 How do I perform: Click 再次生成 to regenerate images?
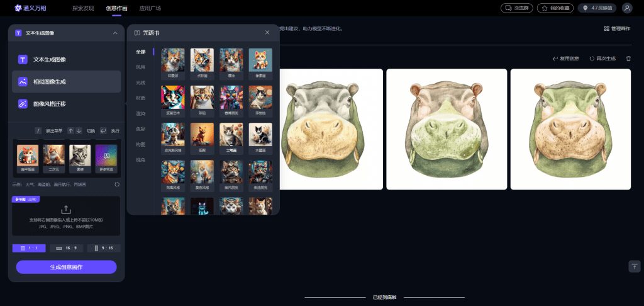point(602,59)
